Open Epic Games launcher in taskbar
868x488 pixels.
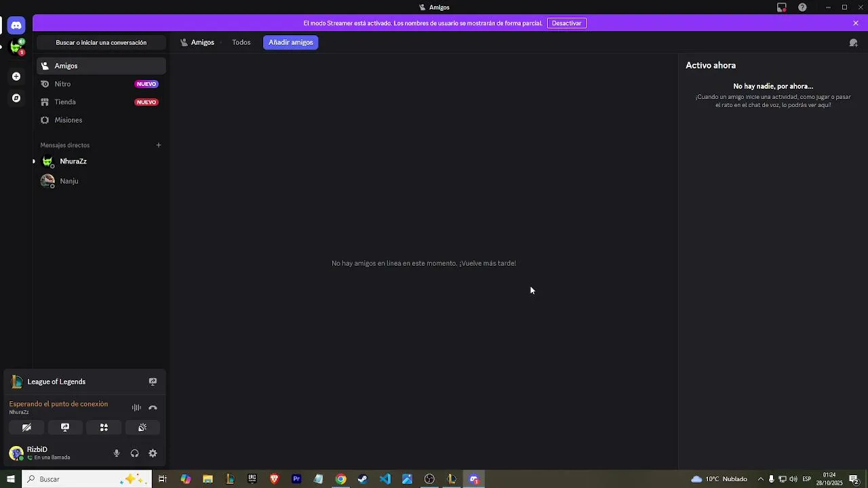coord(252,479)
